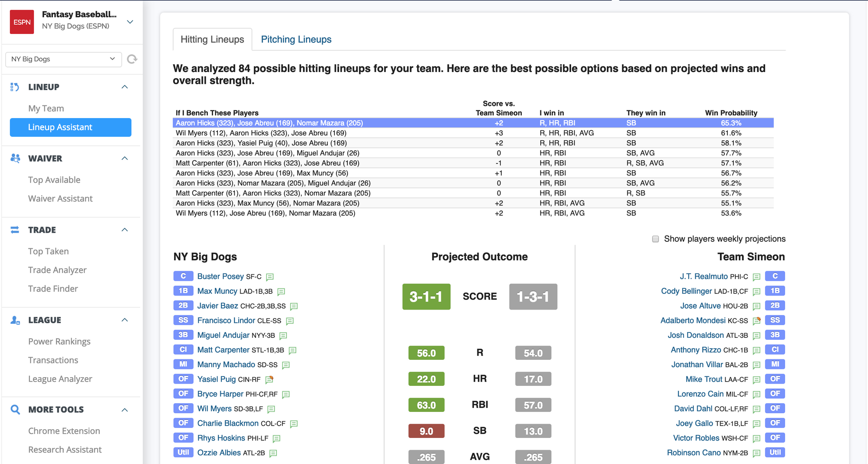Open the note icon beside Javier Baez
The width and height of the screenshot is (868, 464).
294,306
